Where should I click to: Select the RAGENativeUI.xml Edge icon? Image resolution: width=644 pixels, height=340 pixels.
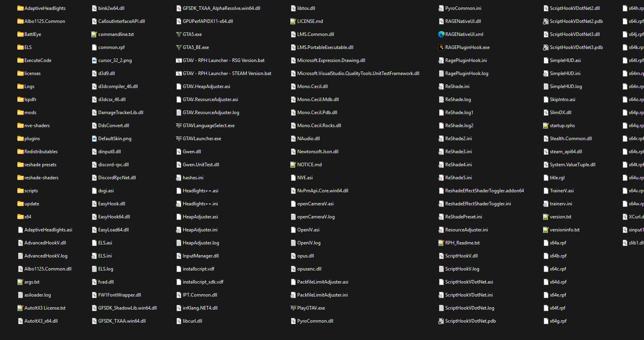pos(441,34)
